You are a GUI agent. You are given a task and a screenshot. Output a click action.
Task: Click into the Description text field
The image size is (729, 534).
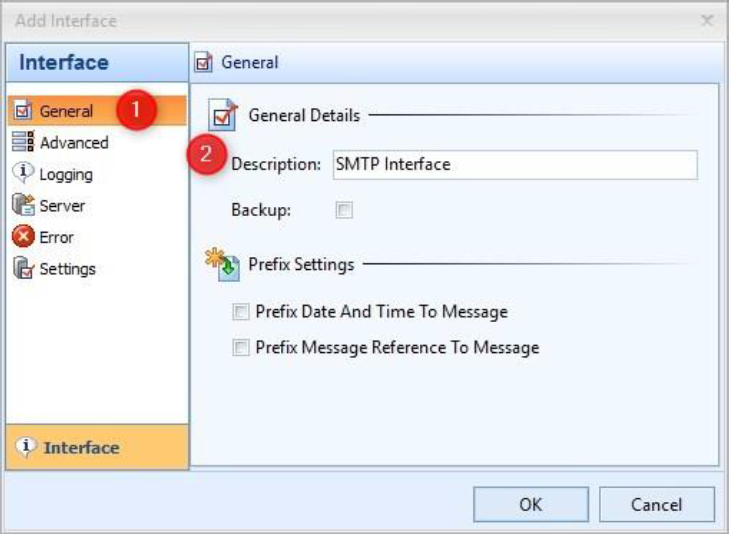pyautogui.click(x=514, y=164)
